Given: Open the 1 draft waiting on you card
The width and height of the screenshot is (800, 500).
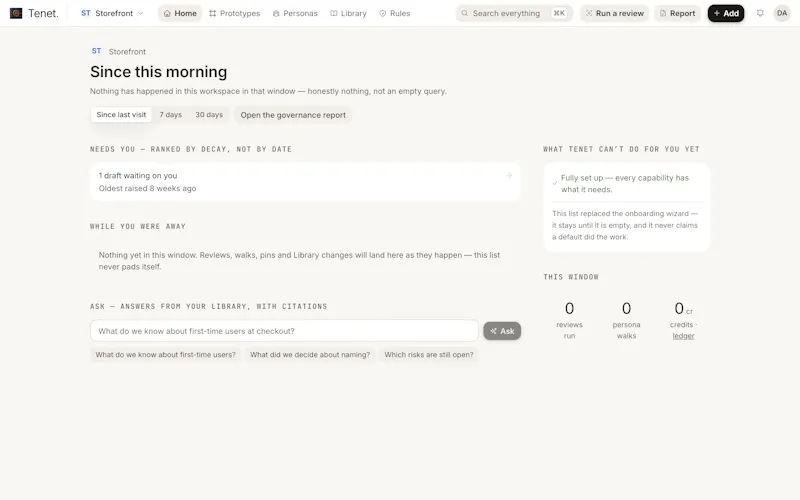Looking at the screenshot, I should (x=305, y=182).
